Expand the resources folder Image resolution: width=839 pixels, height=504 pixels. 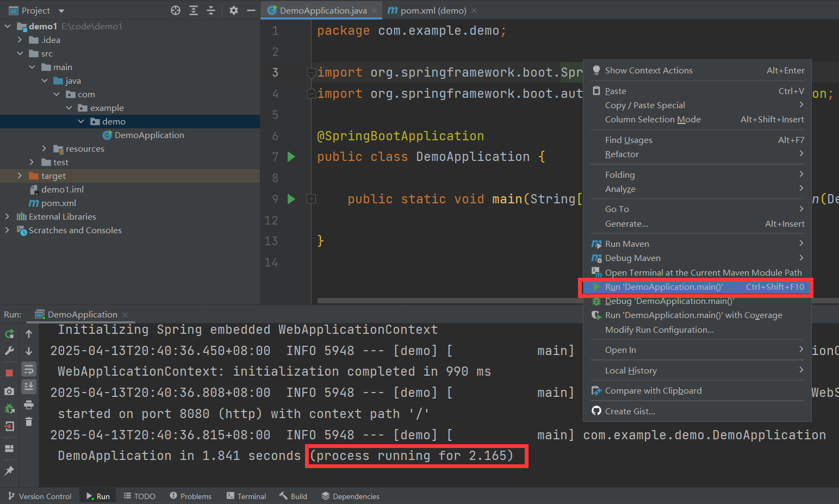click(x=45, y=148)
